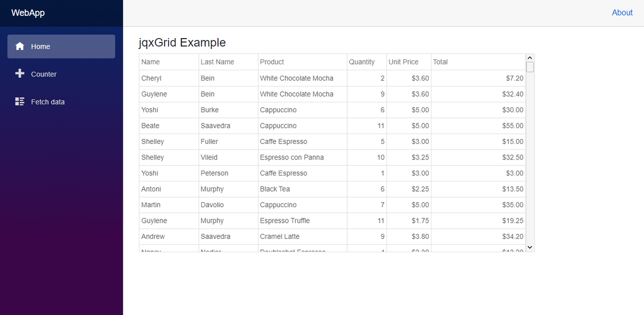Viewport: 644px width, 315px height.
Task: Select the quantity 5 cell
Action: [x=367, y=142]
